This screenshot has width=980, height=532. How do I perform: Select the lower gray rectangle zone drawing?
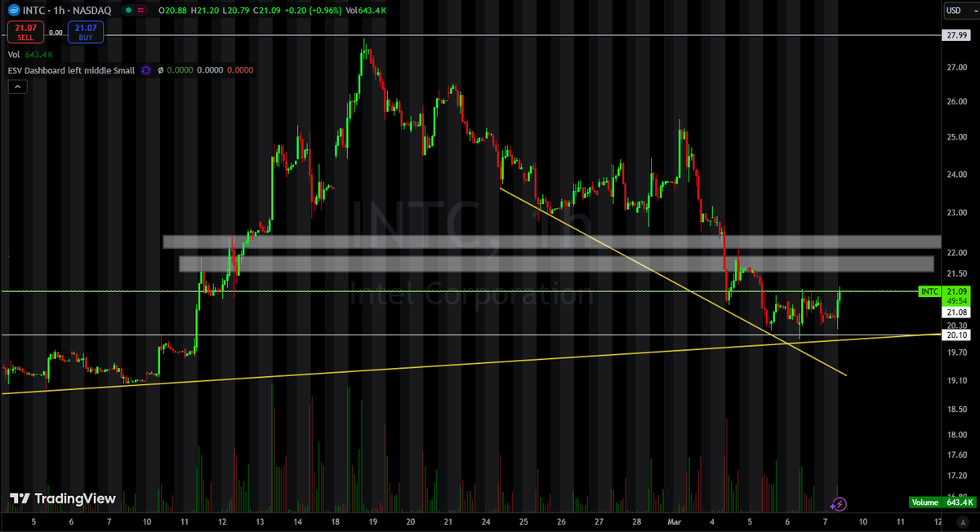click(x=556, y=264)
